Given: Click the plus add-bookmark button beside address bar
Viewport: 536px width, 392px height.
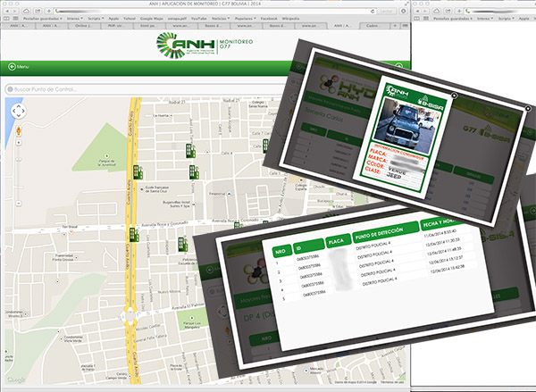Looking at the screenshot, I should [x=49, y=11].
